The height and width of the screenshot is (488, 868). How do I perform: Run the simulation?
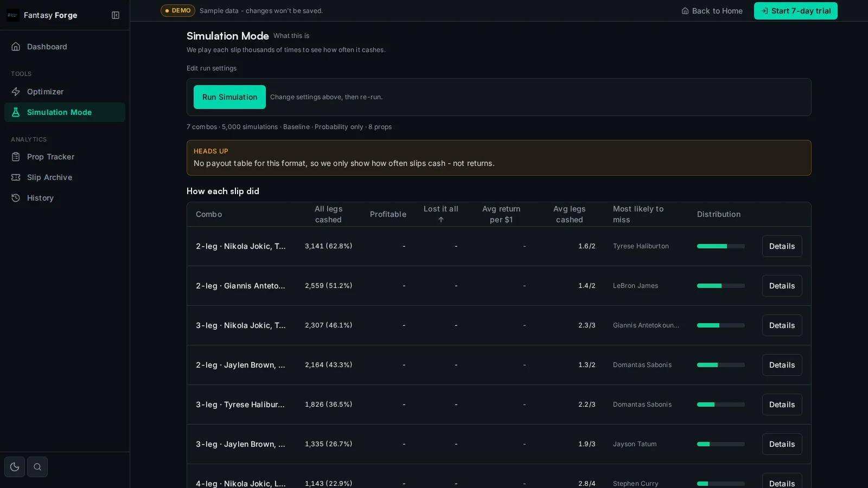[229, 97]
